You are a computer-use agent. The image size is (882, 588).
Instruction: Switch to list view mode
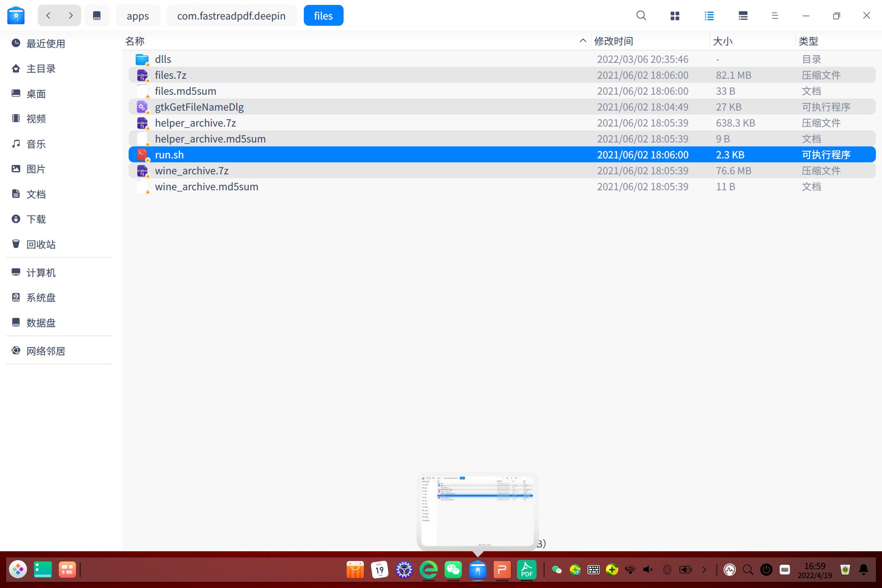[x=709, y=16]
